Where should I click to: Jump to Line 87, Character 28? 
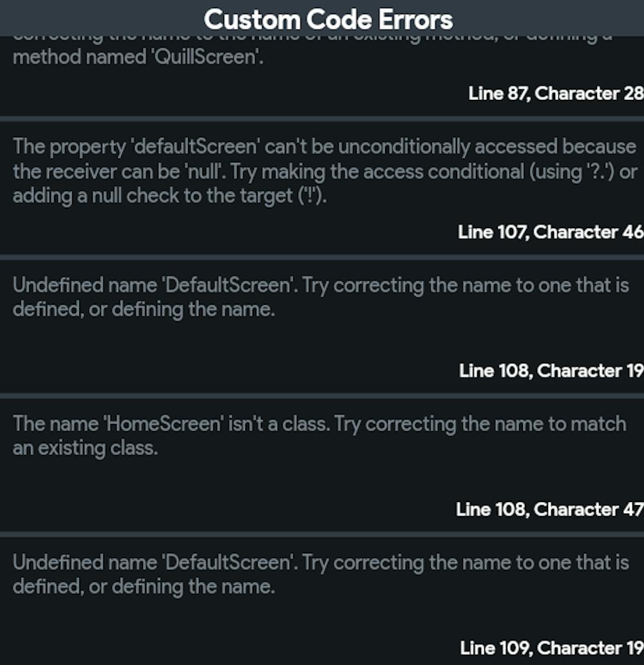(555, 93)
